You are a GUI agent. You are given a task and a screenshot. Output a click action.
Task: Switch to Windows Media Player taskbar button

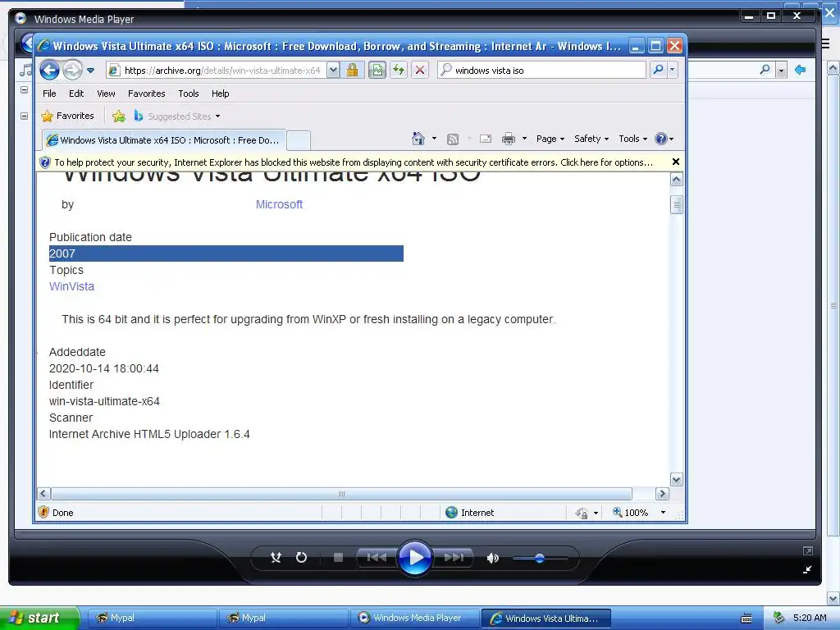pos(414,618)
